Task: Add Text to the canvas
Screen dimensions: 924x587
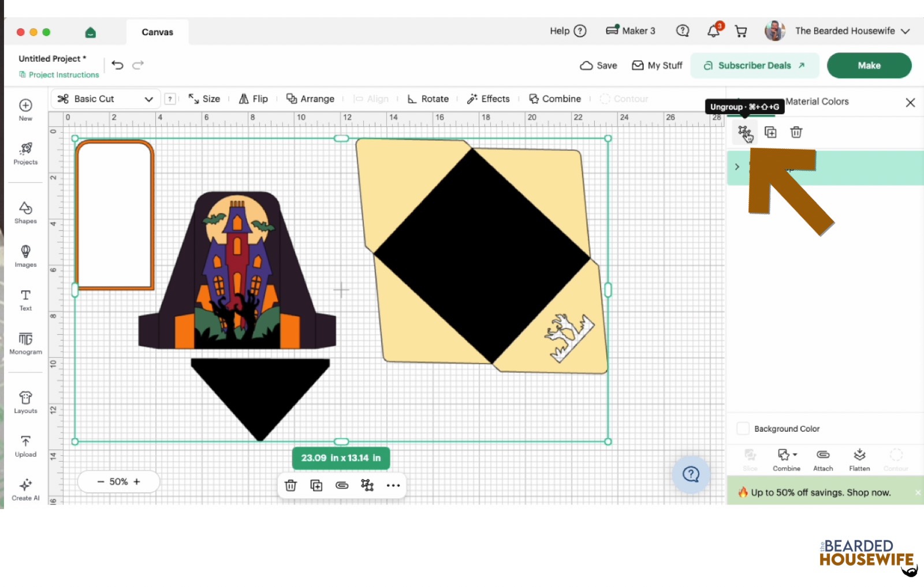Action: pos(25,300)
